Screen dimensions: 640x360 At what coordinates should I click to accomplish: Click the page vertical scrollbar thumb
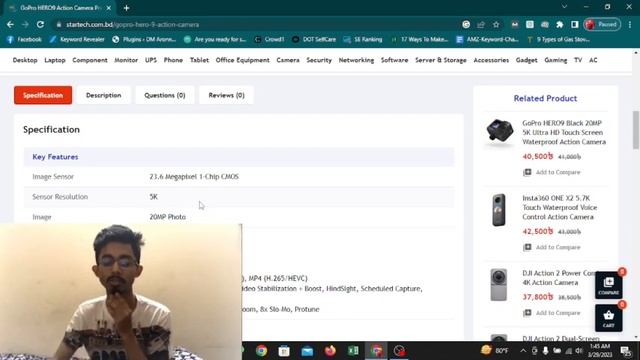636,130
